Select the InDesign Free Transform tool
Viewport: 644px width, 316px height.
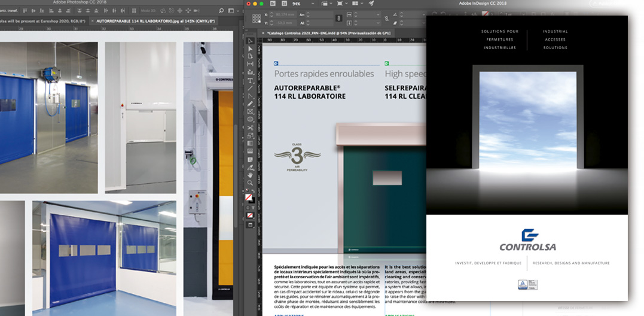click(250, 135)
